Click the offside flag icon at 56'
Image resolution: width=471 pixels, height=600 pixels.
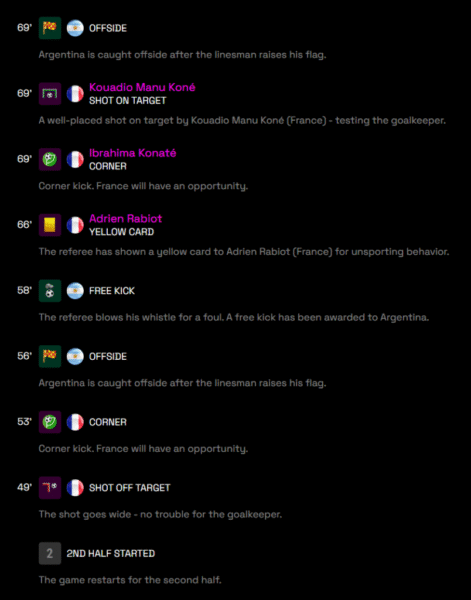[x=50, y=356]
